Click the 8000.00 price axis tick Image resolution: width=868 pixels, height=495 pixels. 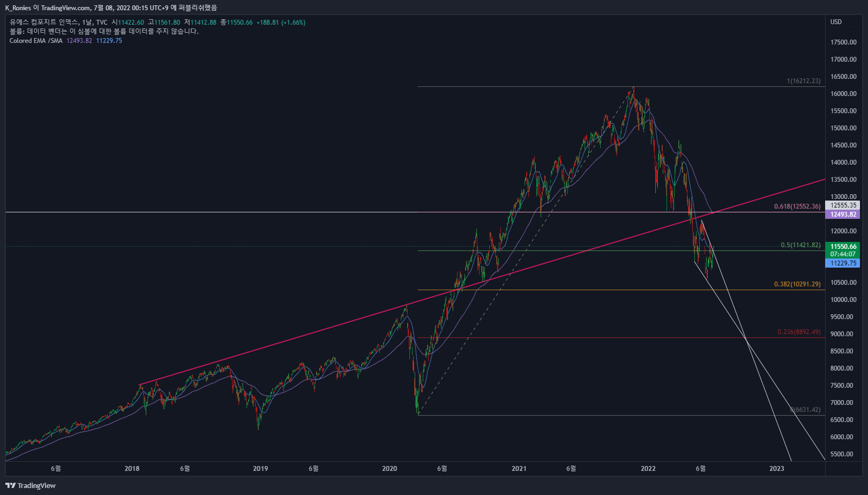(842, 368)
